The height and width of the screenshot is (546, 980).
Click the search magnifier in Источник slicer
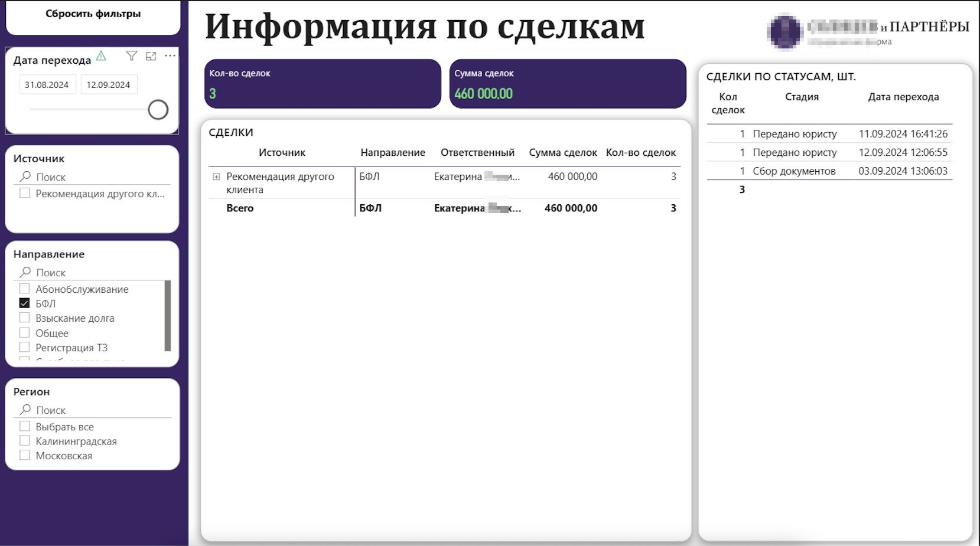point(25,176)
